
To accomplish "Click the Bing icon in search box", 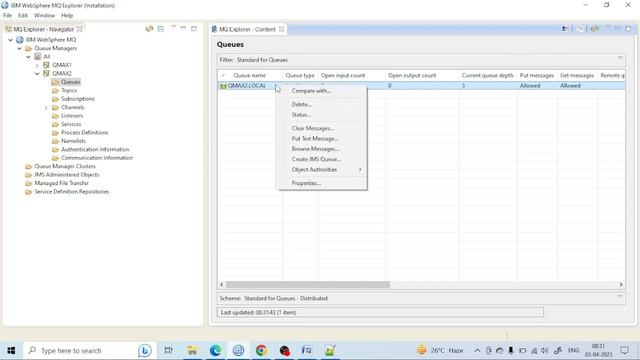I will [x=144, y=350].
